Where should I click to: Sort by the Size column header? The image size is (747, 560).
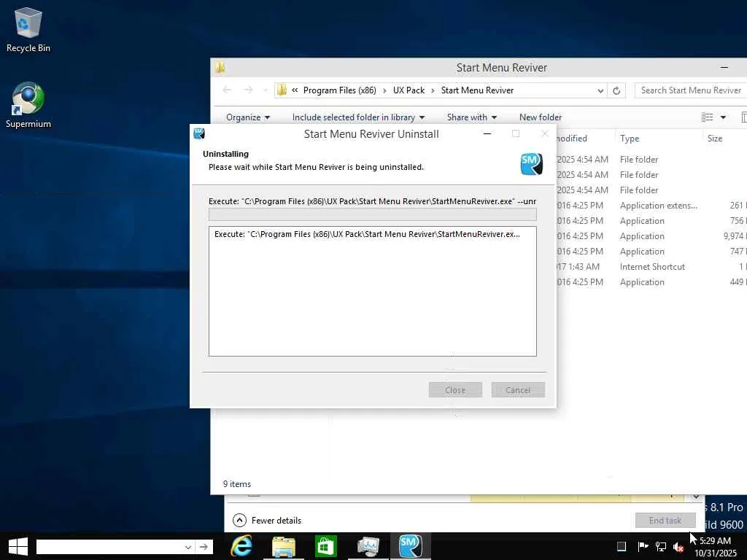[x=715, y=139]
